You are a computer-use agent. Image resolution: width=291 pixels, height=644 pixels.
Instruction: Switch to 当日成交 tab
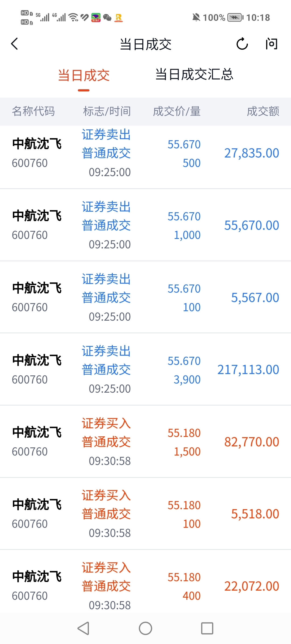coord(84,75)
